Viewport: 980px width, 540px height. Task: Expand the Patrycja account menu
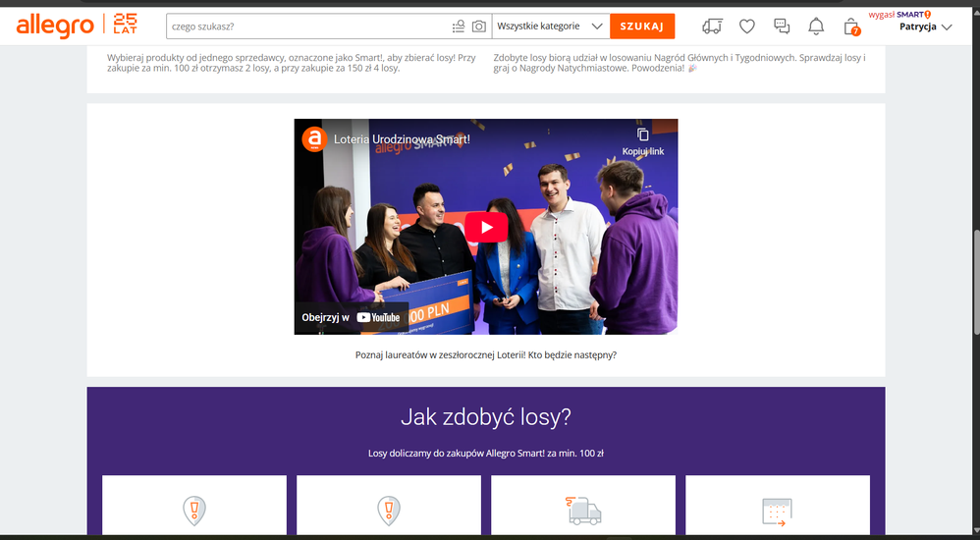[x=926, y=27]
